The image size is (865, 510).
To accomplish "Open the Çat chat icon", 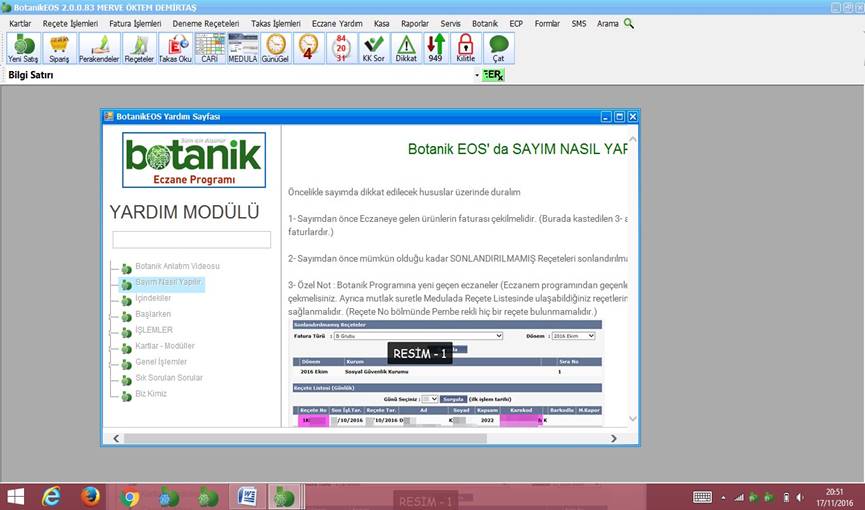I will pyautogui.click(x=498, y=48).
